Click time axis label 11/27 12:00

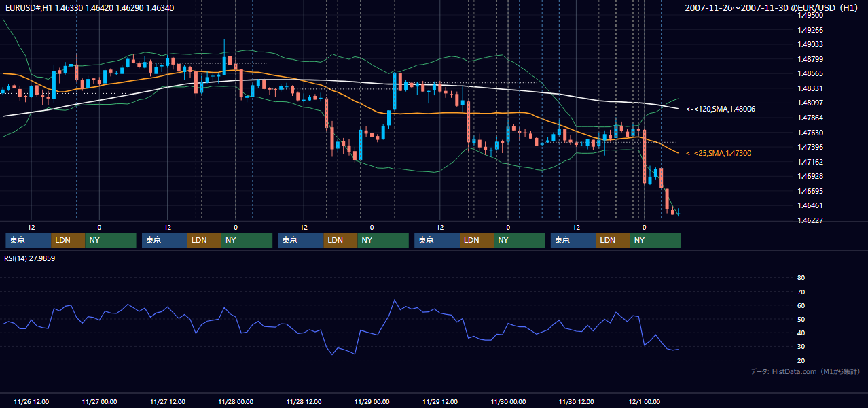click(168, 401)
